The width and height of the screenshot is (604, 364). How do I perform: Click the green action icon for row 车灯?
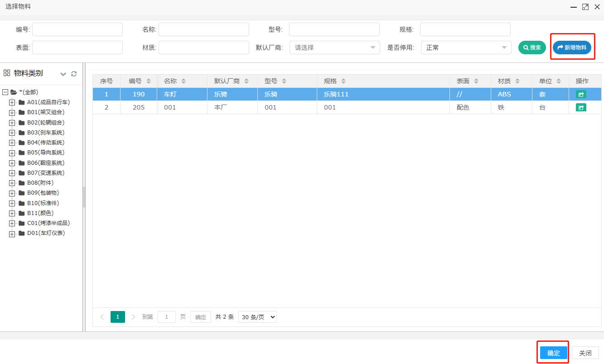(581, 95)
